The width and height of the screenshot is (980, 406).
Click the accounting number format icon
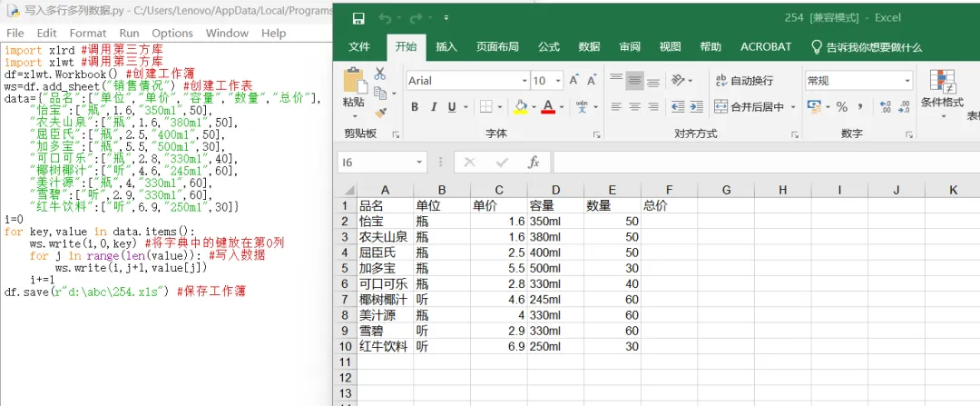point(814,107)
